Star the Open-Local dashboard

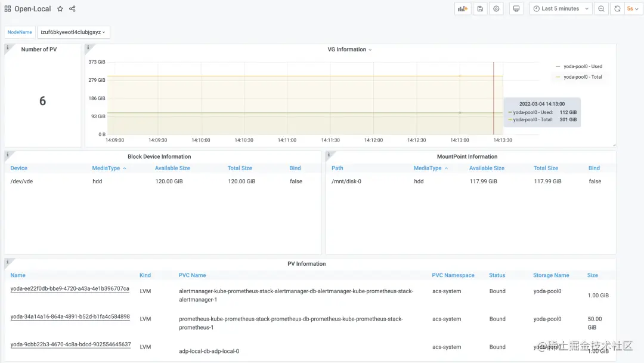60,8
